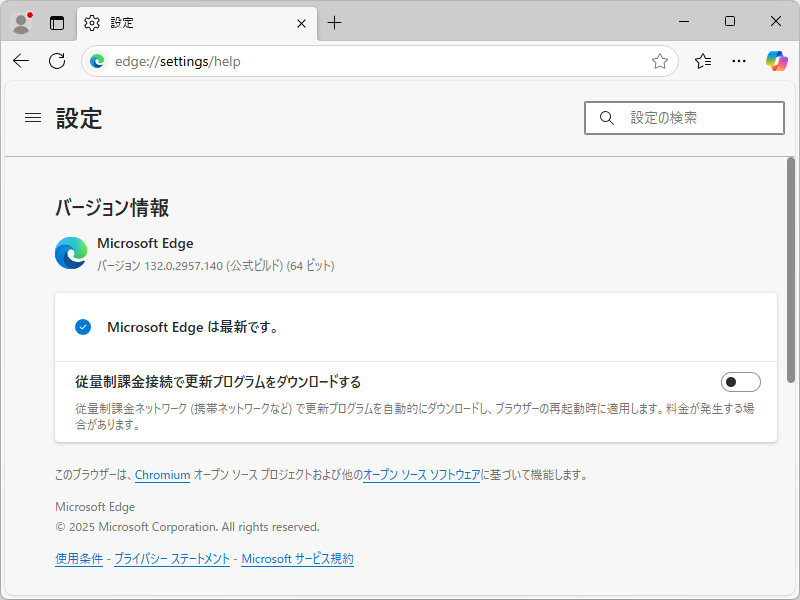Toggle 従量制課金接続で更新プログラムをダウンロードする
The image size is (800, 600).
(740, 382)
